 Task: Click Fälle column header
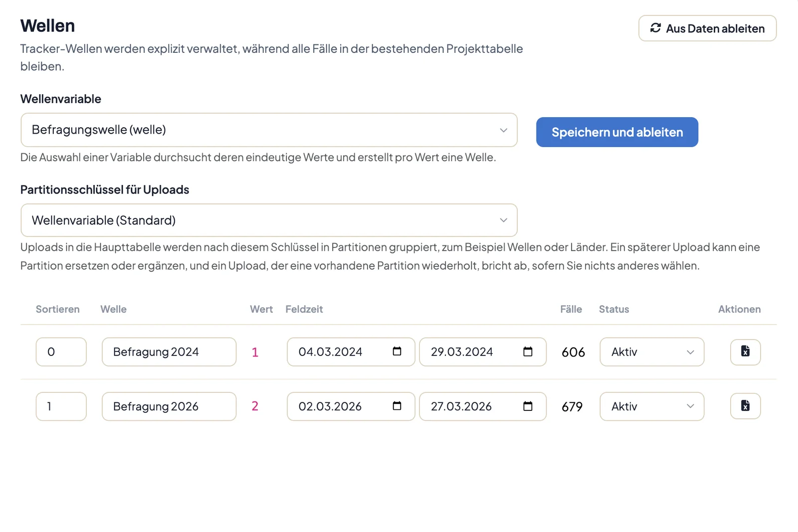pyautogui.click(x=571, y=309)
